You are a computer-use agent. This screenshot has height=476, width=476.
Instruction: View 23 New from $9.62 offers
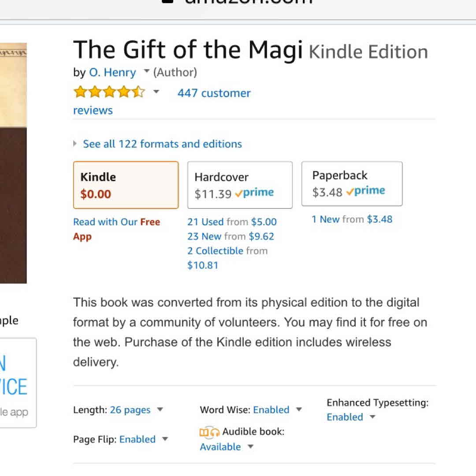coord(231,236)
